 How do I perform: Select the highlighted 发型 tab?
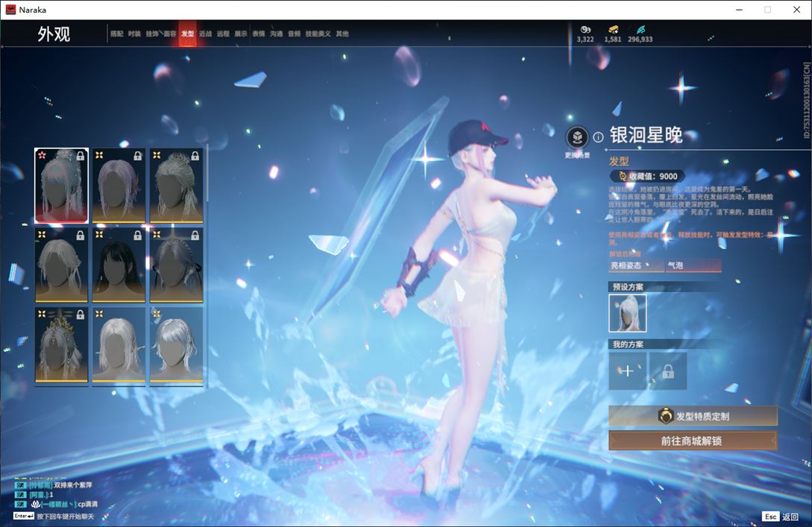(x=187, y=34)
